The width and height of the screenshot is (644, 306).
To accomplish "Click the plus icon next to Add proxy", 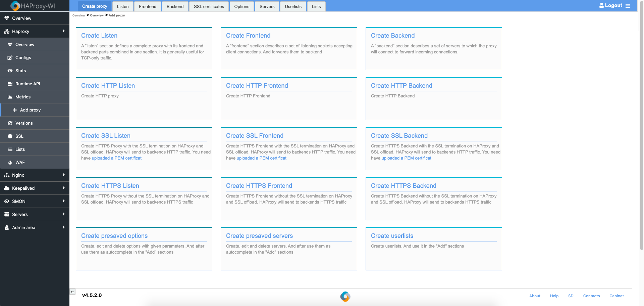I will pos(15,110).
